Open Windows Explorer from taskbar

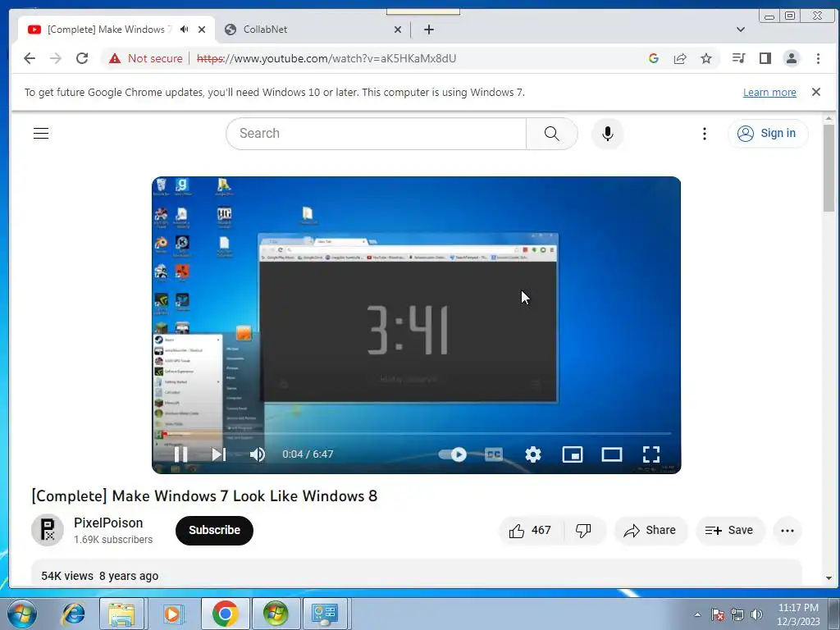point(121,614)
